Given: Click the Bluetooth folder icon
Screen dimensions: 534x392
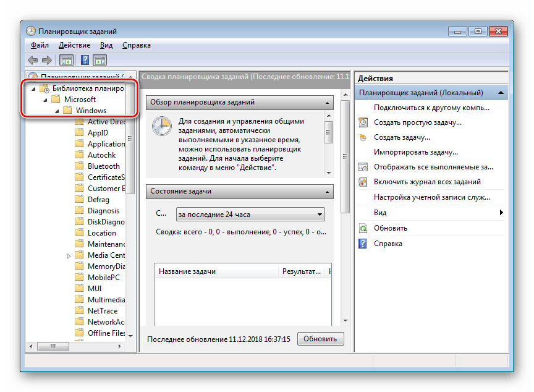Looking at the screenshot, I should click(79, 166).
